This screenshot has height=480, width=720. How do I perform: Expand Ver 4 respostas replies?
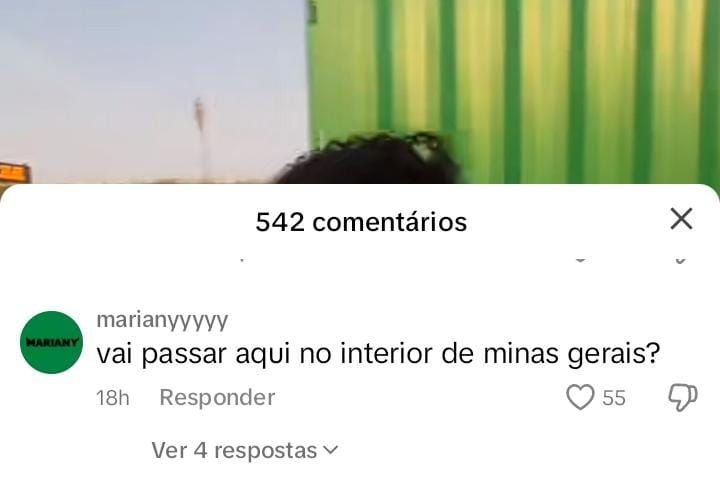pyautogui.click(x=245, y=450)
